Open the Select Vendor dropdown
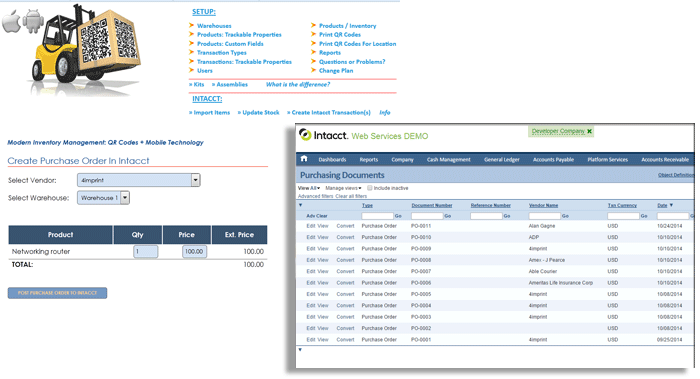The image size is (700, 379). [x=139, y=180]
